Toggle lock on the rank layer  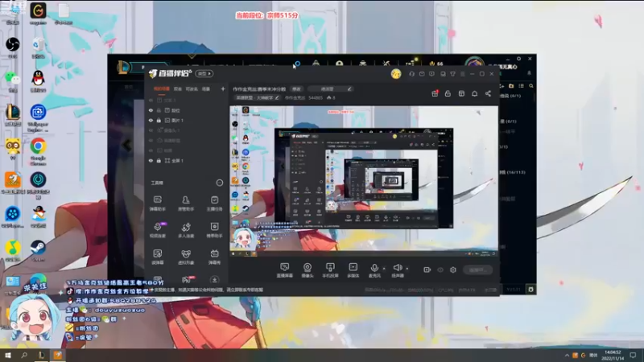click(x=159, y=110)
